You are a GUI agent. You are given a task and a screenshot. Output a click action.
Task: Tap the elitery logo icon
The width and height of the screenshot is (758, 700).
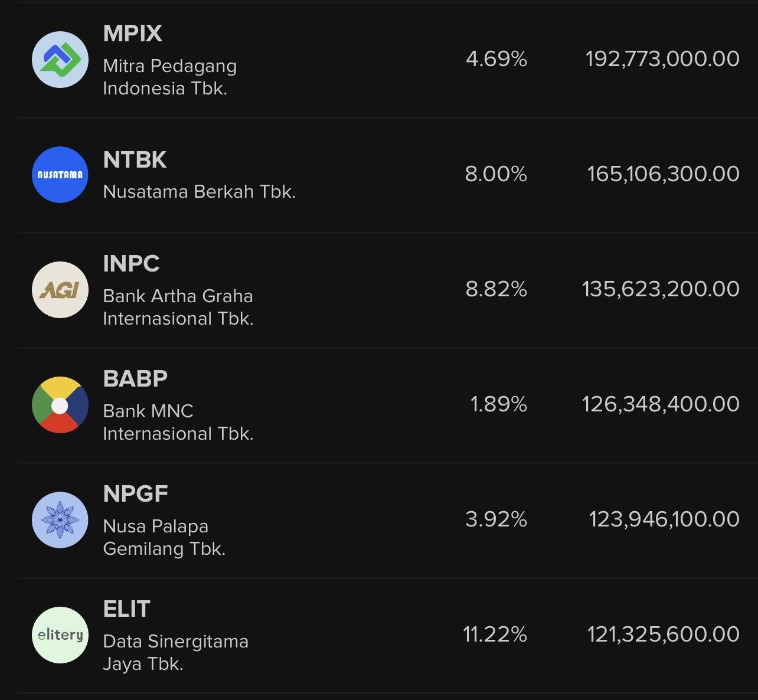[60, 635]
